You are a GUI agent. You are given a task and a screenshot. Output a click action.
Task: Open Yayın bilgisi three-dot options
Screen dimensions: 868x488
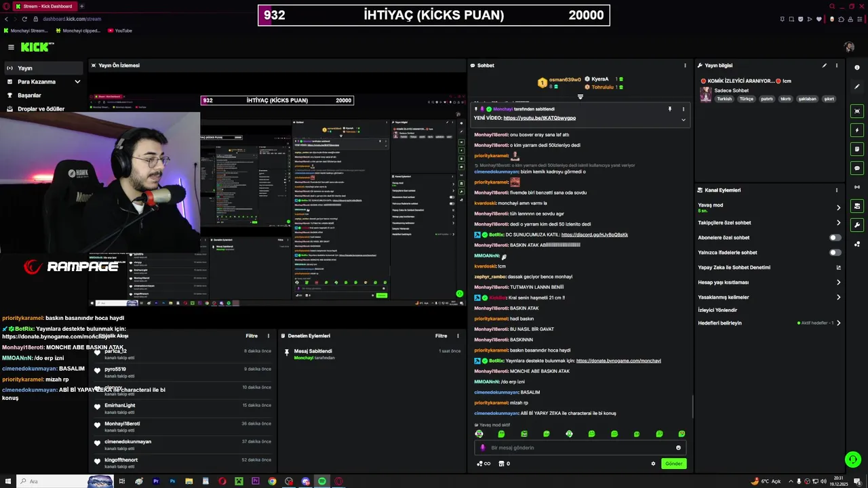[x=837, y=66]
